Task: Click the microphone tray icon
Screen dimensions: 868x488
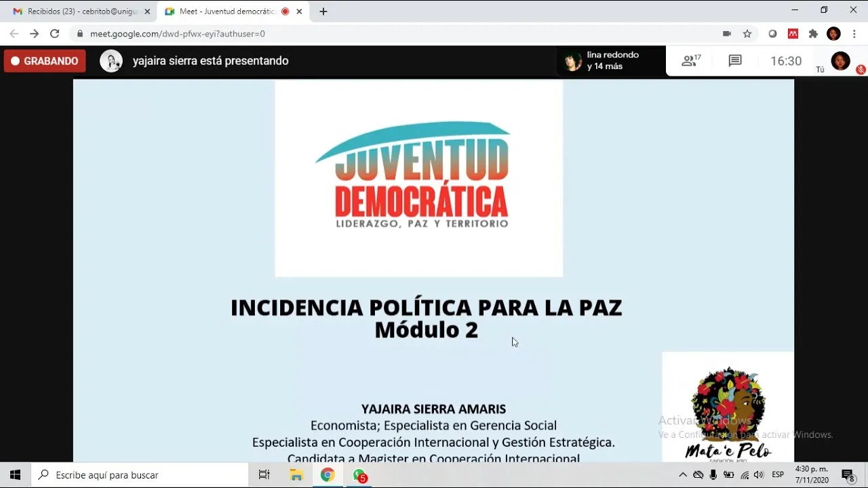Action: pyautogui.click(x=713, y=475)
